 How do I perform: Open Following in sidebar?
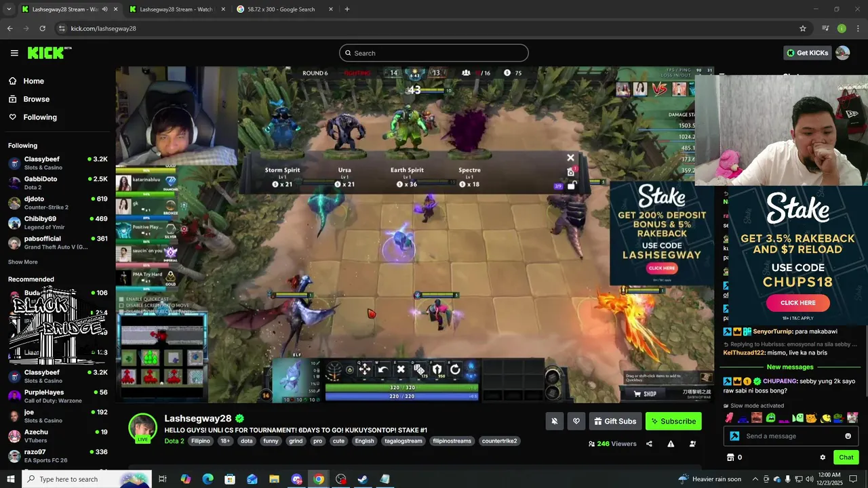(x=40, y=117)
